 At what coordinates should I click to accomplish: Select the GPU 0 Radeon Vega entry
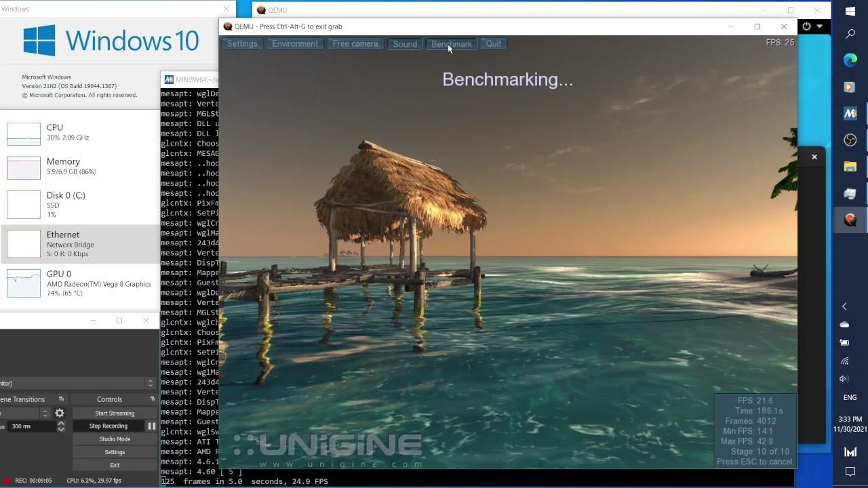click(x=80, y=283)
